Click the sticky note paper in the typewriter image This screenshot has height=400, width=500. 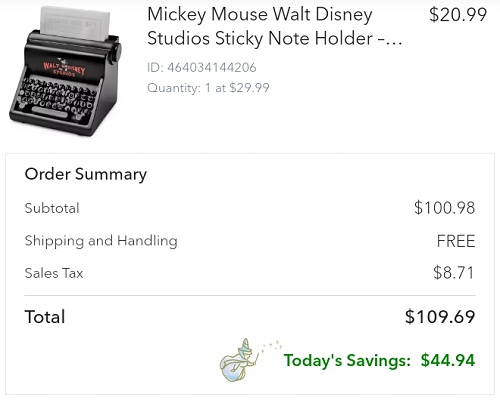click(75, 24)
